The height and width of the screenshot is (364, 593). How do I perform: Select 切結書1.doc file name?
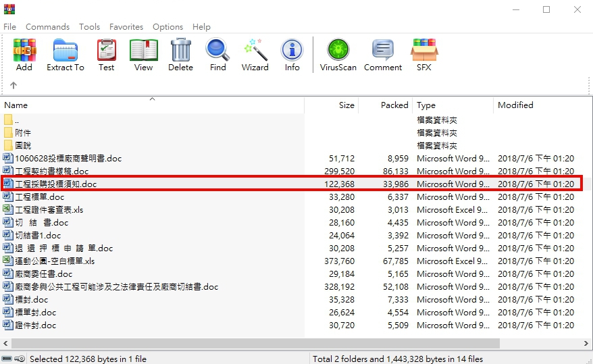point(38,236)
